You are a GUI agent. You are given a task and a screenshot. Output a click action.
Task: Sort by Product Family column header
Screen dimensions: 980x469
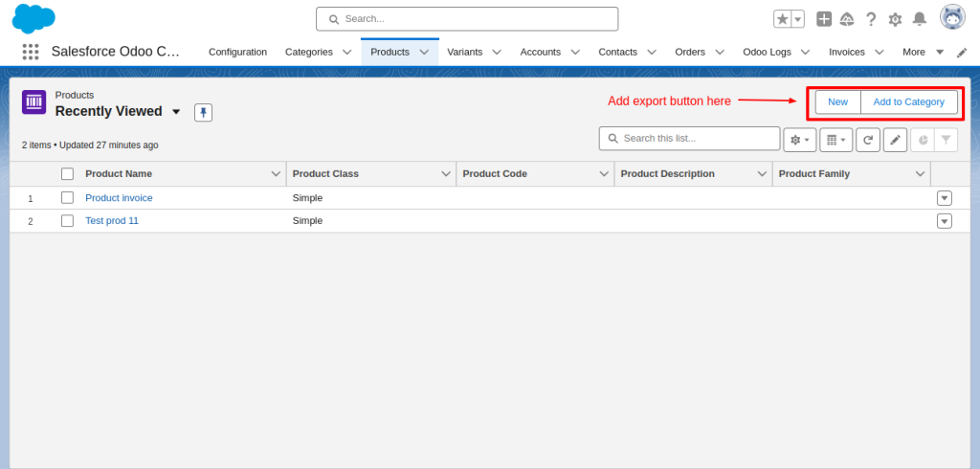pyautogui.click(x=814, y=174)
